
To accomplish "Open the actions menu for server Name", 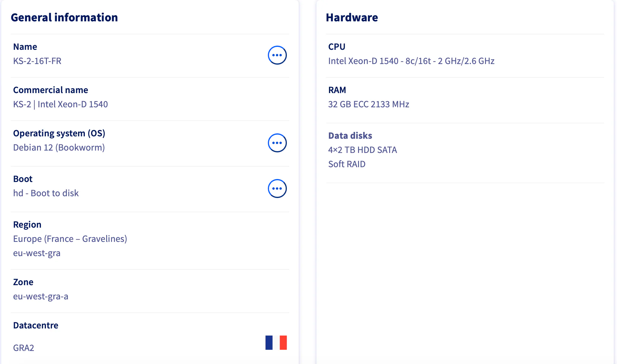I will coord(277,55).
